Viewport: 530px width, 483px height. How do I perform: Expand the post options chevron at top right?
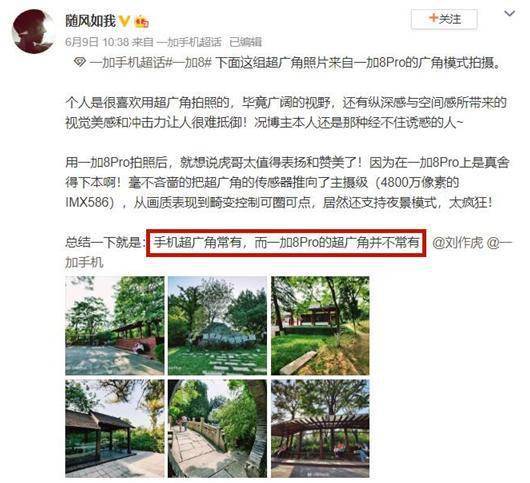(x=509, y=14)
